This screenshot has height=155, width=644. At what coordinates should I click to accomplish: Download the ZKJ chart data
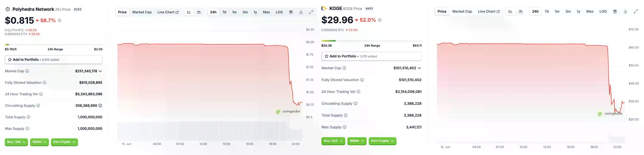click(x=301, y=12)
